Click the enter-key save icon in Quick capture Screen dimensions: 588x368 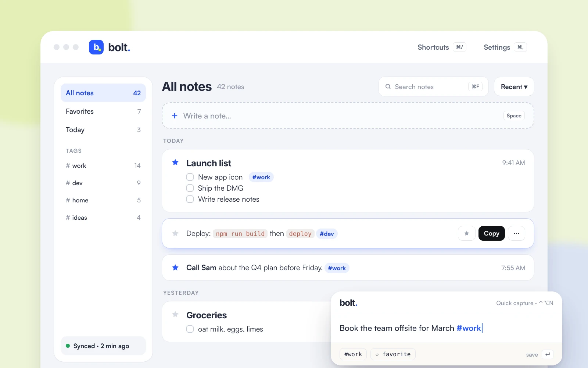pyautogui.click(x=548, y=354)
